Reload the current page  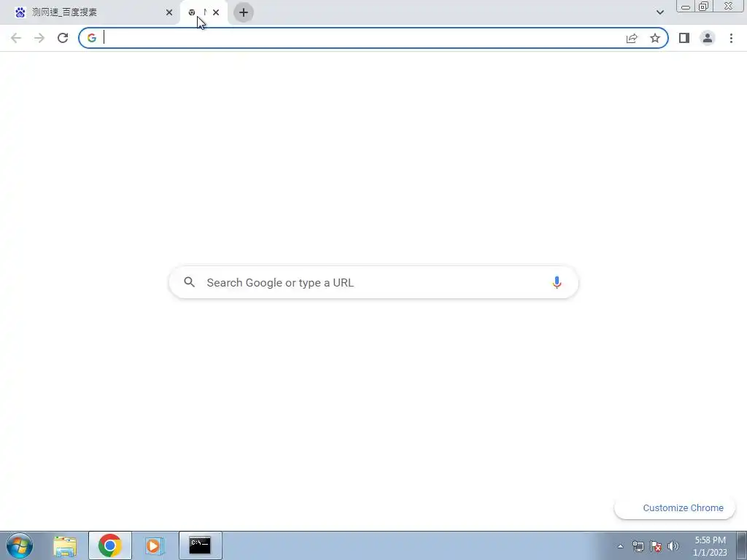[x=63, y=38]
